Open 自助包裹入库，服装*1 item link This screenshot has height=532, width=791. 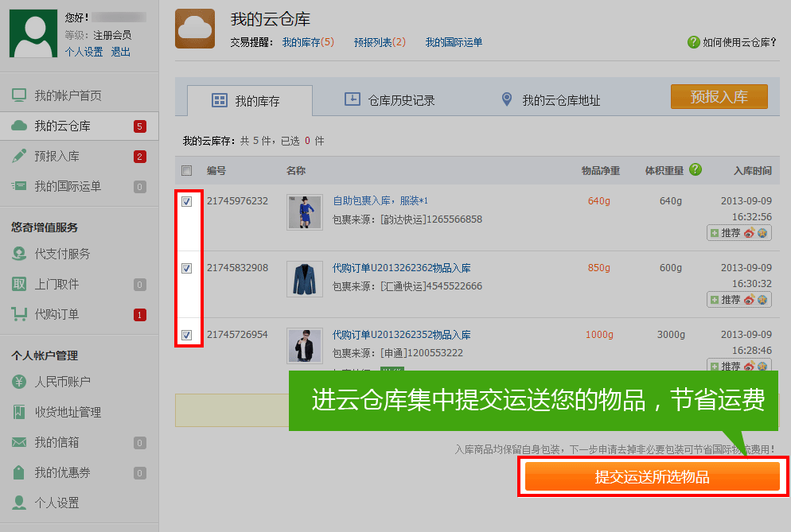(380, 200)
